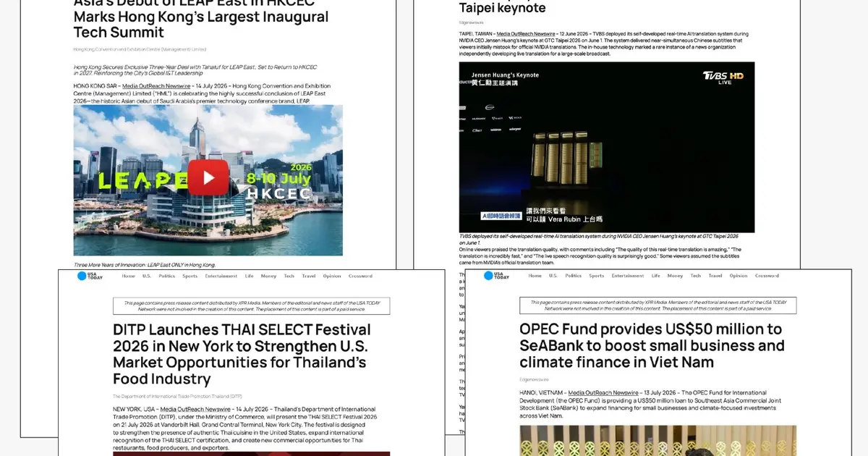Open U.S. on the OPEC Fund page nav

(553, 276)
